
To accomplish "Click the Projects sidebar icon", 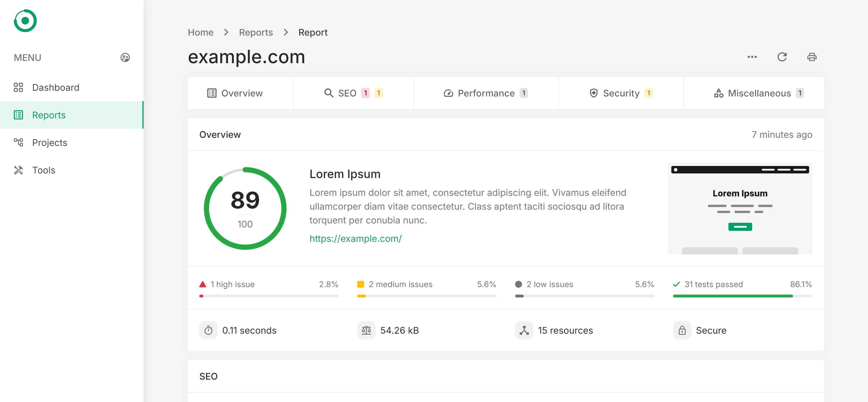I will click(18, 142).
